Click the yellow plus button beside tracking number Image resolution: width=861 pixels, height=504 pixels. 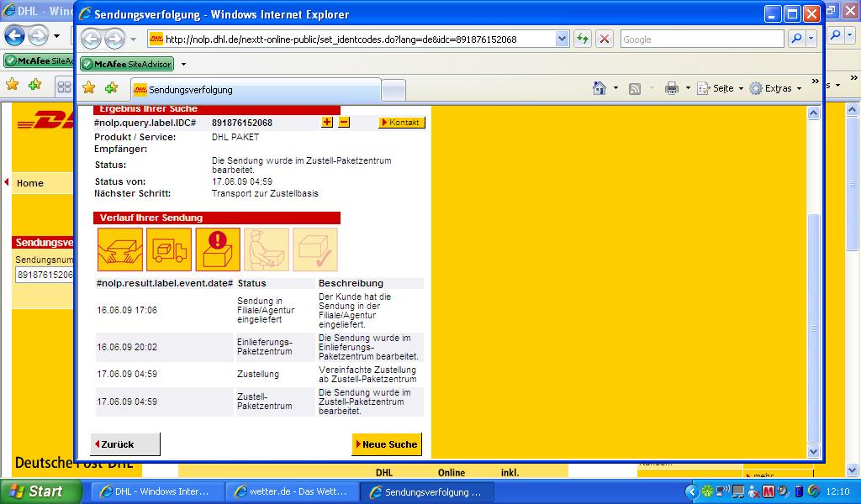click(x=327, y=122)
